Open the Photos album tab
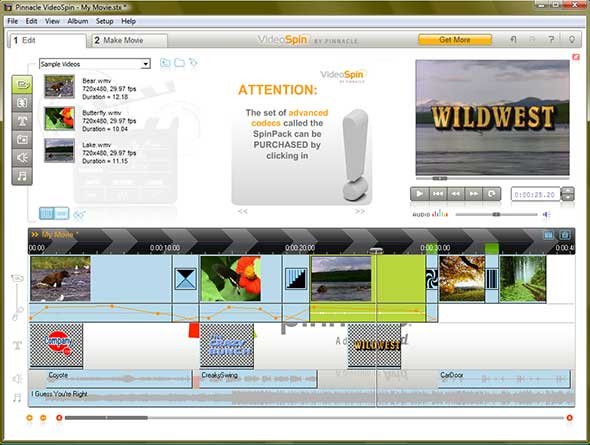 point(22,140)
